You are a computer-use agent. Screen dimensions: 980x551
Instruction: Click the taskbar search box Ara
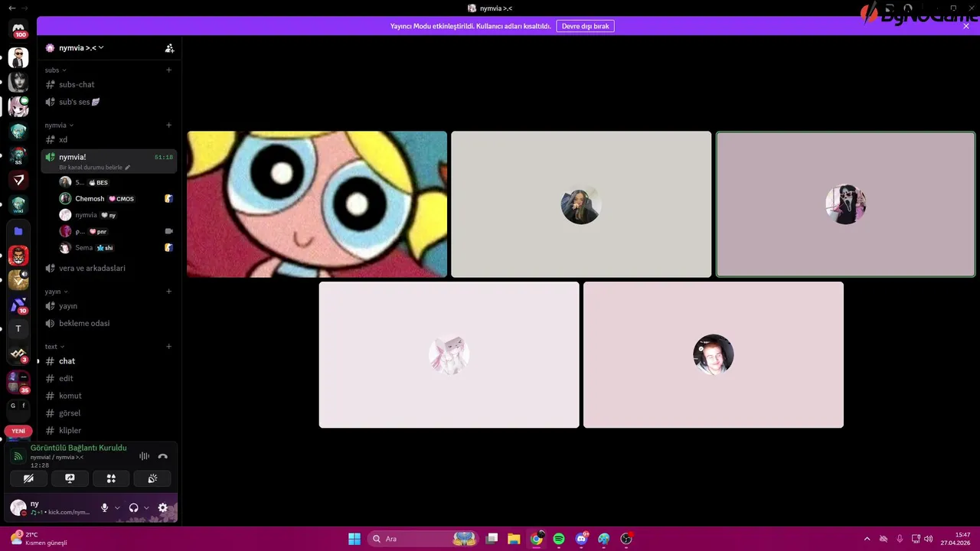tap(423, 539)
